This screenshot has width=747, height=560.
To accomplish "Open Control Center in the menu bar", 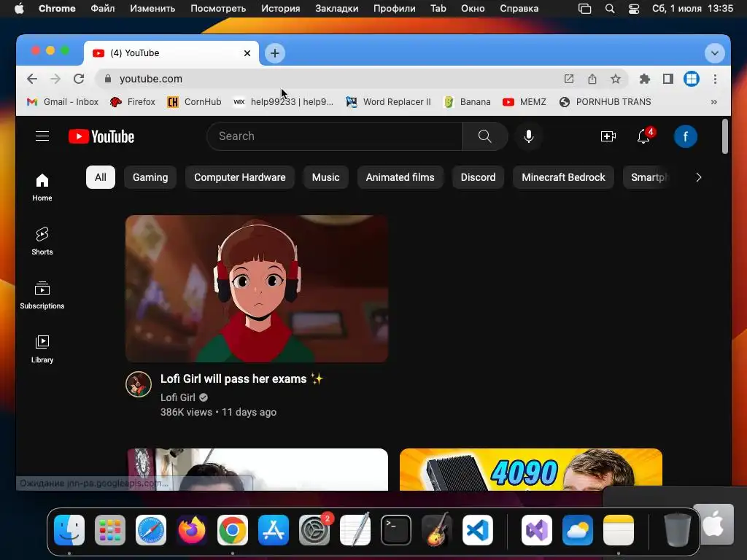I will (x=634, y=9).
